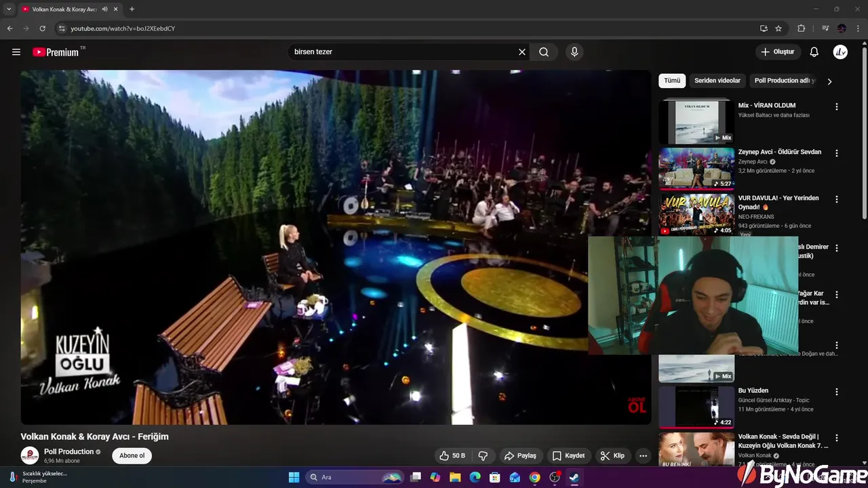The height and width of the screenshot is (488, 868).
Task: Open options for Mix - VİRAN OLDUM
Action: [x=836, y=106]
